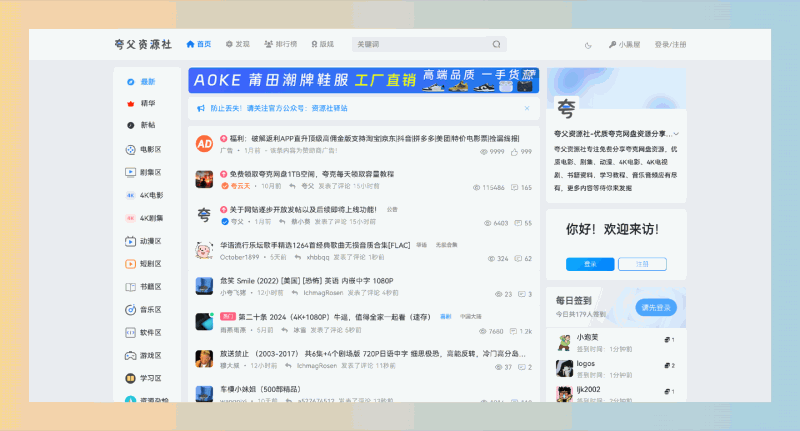Select 精华 crown icon in sidebar
Image resolution: width=800 pixels, height=431 pixels.
click(x=131, y=104)
